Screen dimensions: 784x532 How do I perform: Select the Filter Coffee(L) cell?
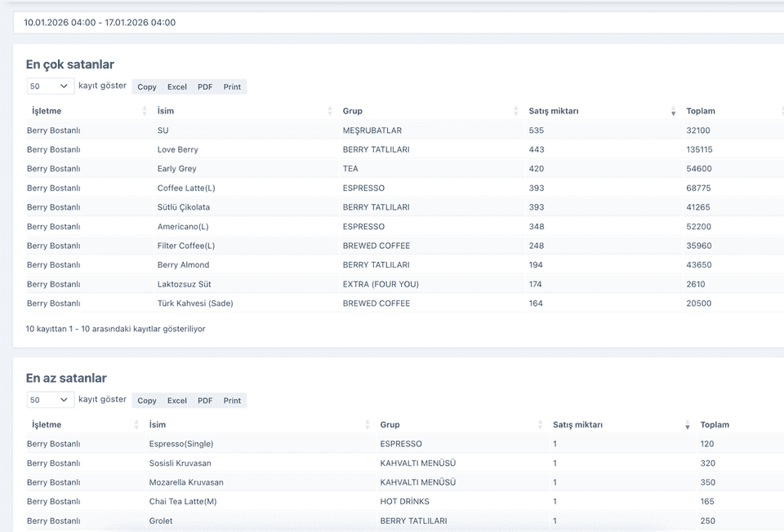pyautogui.click(x=186, y=246)
